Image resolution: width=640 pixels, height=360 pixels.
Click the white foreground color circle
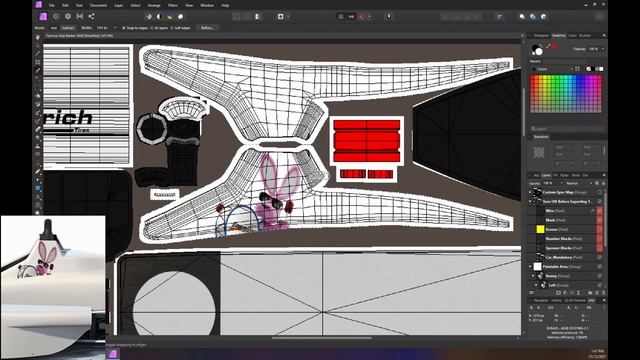pos(539,51)
